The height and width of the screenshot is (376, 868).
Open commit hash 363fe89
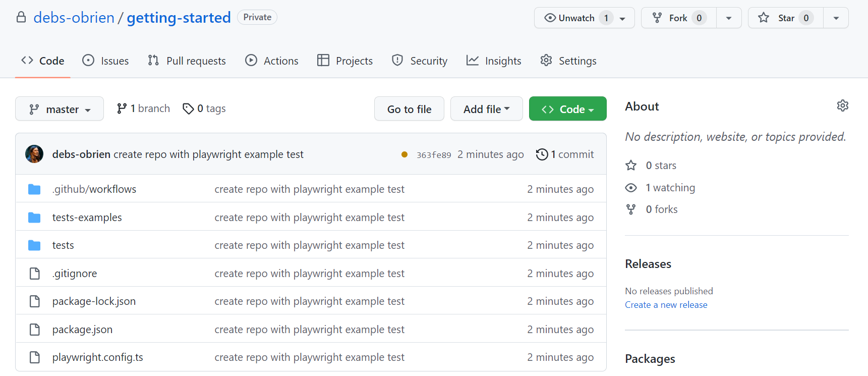(x=434, y=155)
